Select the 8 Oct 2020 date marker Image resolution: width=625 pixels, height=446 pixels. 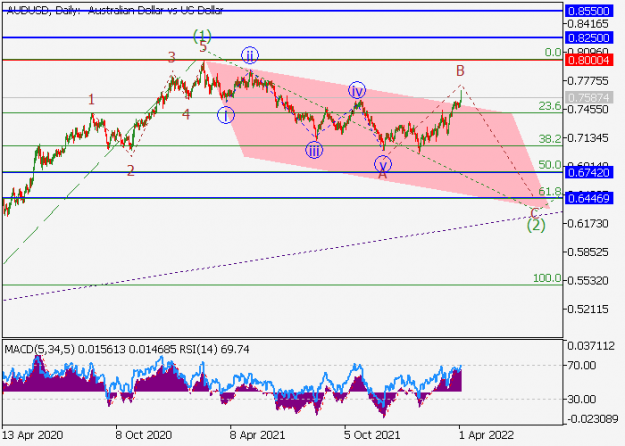[x=144, y=435]
